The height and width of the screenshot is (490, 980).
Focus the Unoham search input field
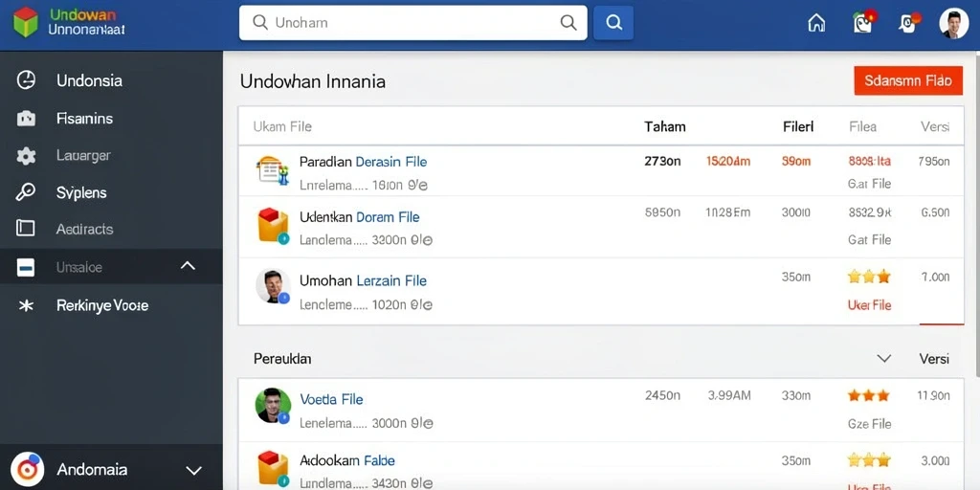412,23
